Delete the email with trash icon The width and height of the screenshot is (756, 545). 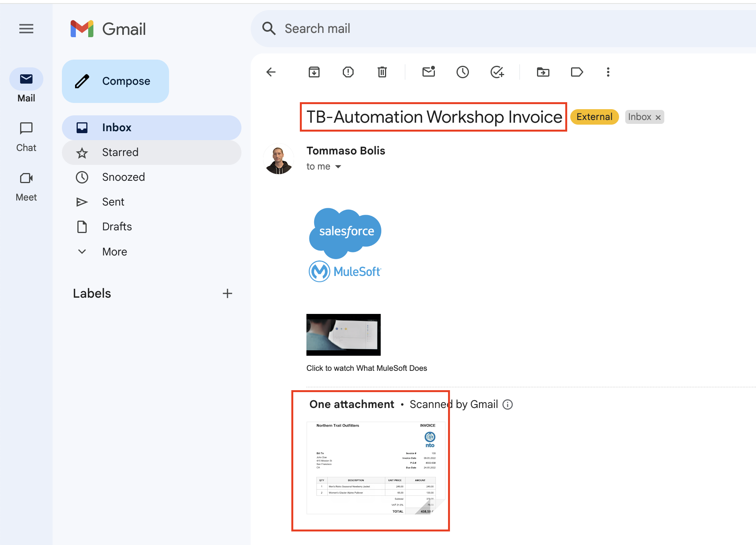[382, 72]
